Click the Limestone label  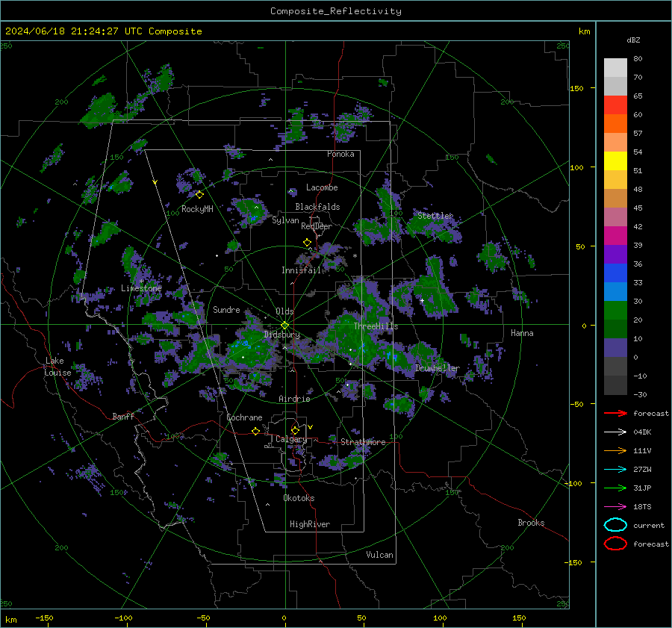tap(141, 288)
